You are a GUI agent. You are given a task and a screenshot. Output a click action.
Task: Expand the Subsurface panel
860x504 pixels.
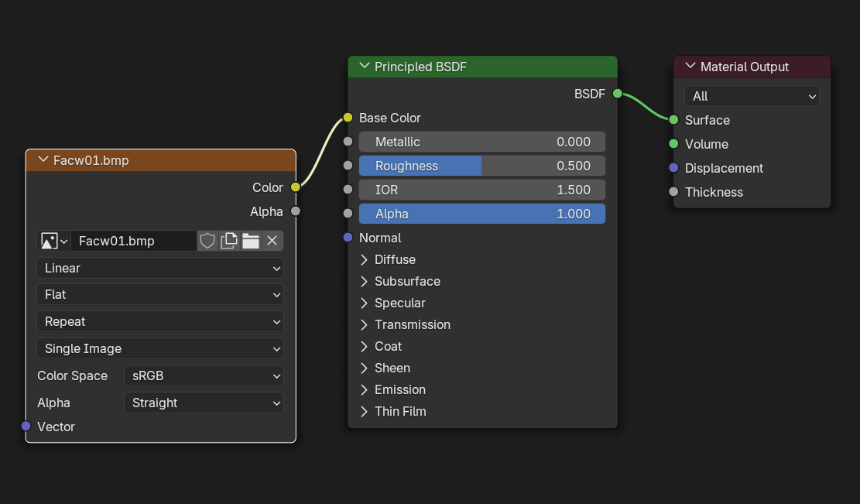(365, 281)
